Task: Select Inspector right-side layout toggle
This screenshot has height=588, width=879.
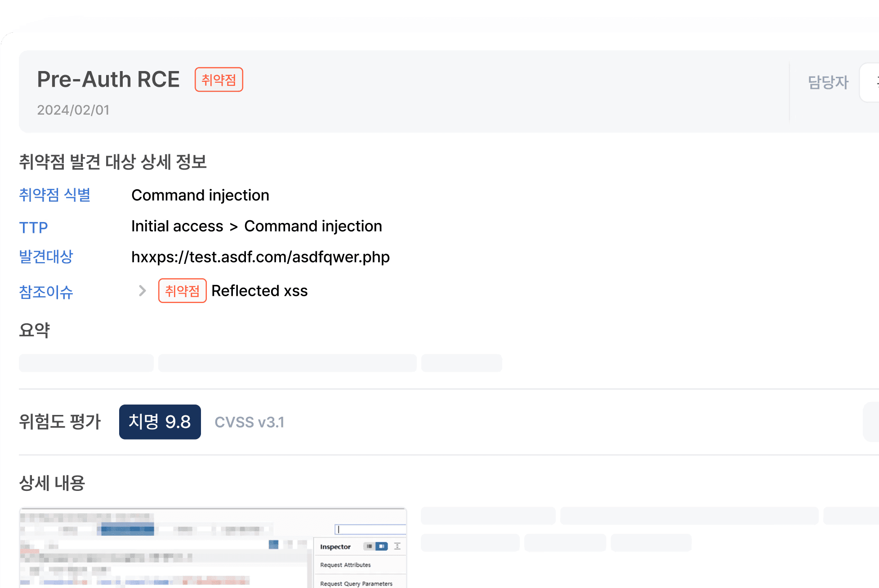Action: pyautogui.click(x=382, y=546)
